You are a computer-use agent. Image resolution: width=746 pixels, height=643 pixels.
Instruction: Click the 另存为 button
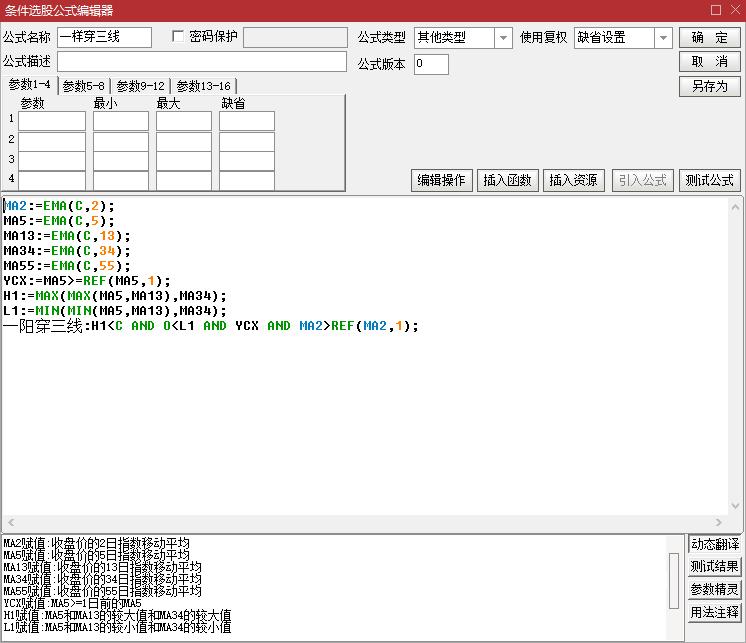[x=709, y=87]
